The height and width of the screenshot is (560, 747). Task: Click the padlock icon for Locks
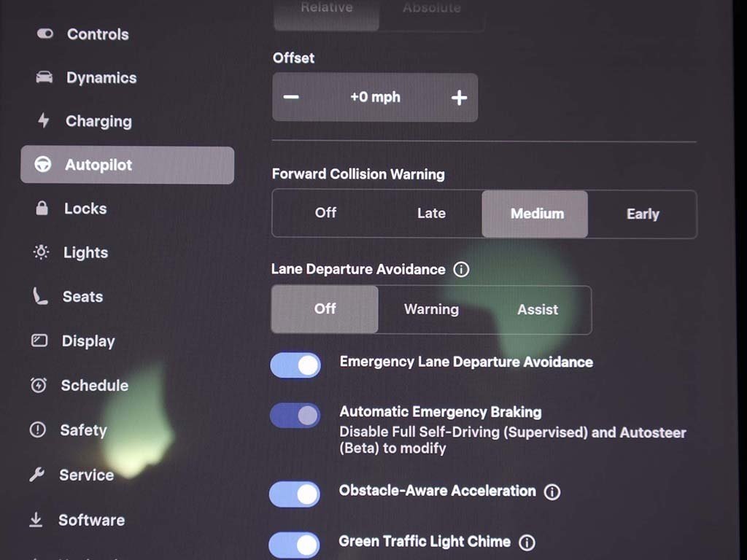[42, 209]
